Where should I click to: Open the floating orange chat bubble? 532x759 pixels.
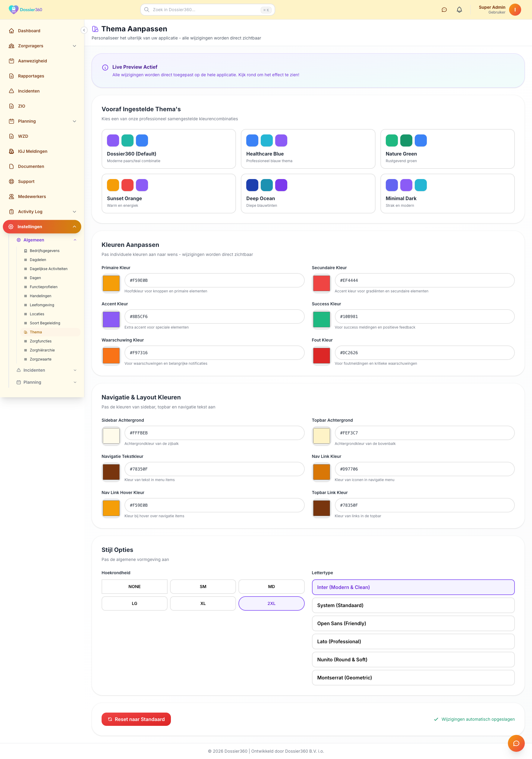[x=516, y=743]
